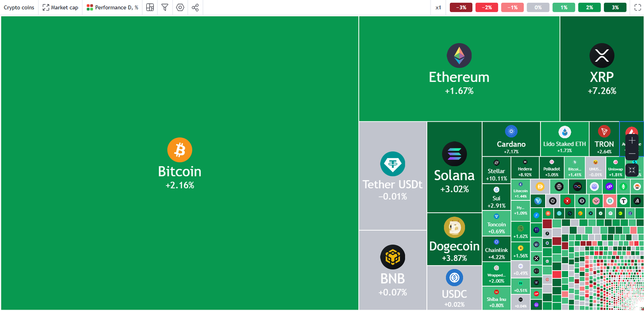The width and height of the screenshot is (644, 311).
Task: Open the Crypto coins source dropdown
Action: [19, 7]
